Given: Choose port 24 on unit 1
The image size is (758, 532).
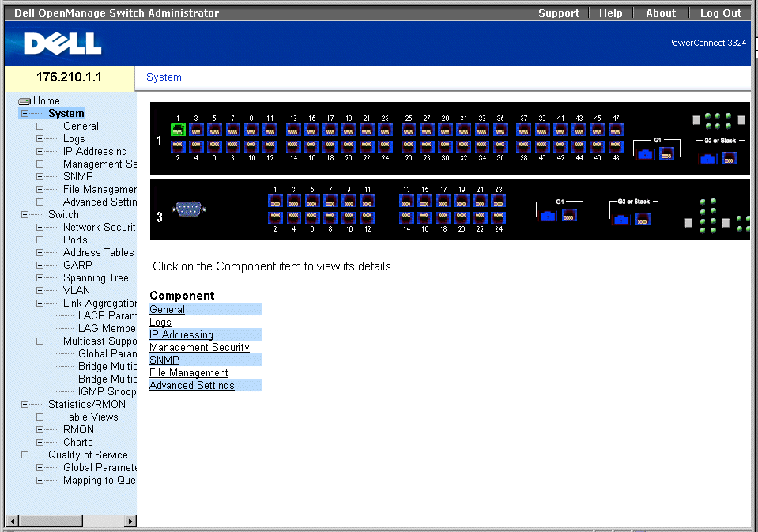Looking at the screenshot, I should pyautogui.click(x=385, y=146).
